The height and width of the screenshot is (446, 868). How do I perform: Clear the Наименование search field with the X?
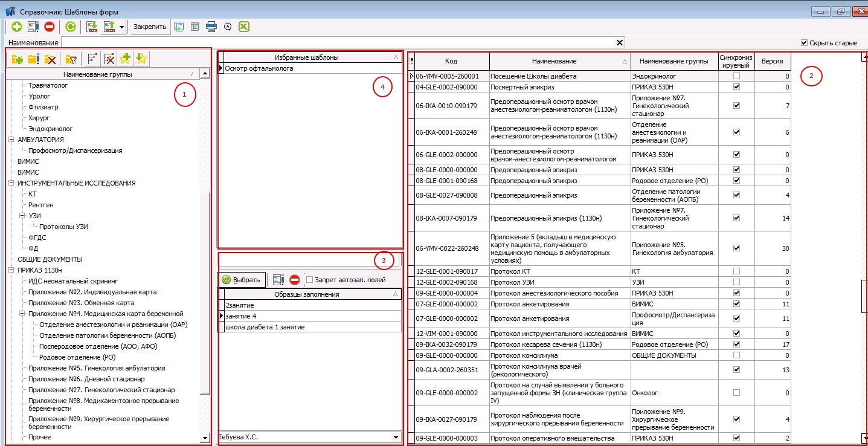pyautogui.click(x=619, y=42)
